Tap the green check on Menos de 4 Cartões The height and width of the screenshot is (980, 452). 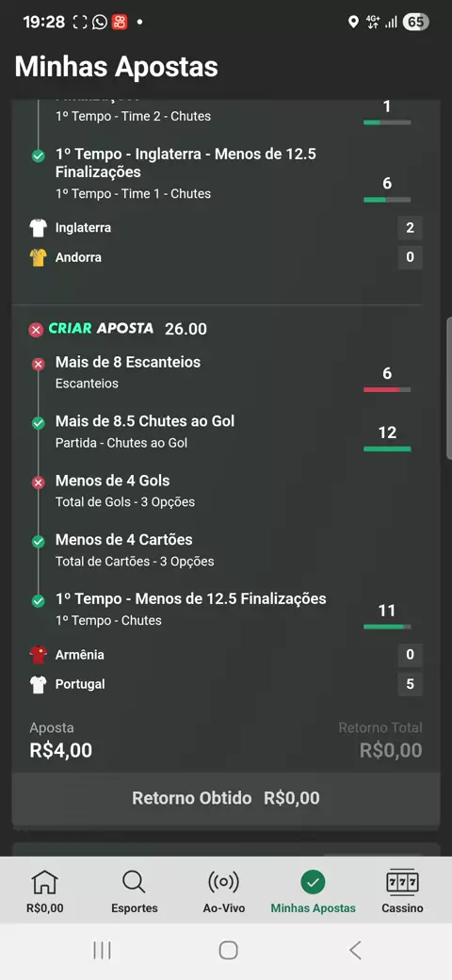click(x=38, y=542)
